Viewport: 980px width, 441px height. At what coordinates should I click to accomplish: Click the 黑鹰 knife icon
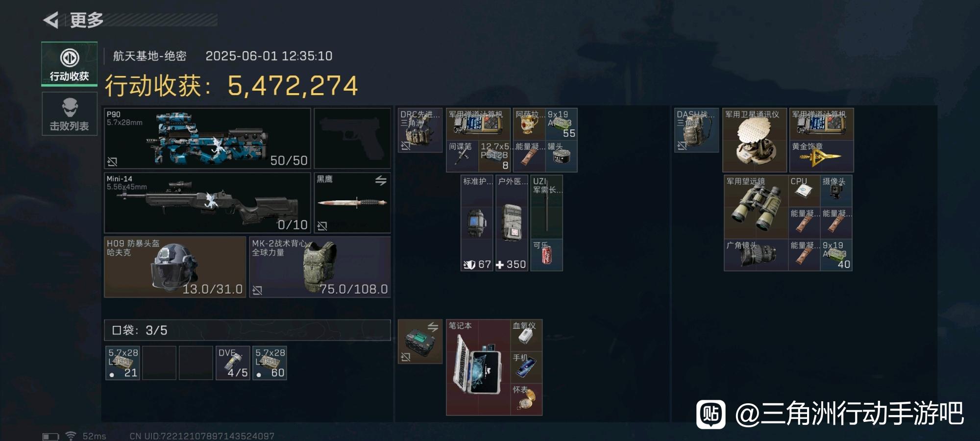352,202
